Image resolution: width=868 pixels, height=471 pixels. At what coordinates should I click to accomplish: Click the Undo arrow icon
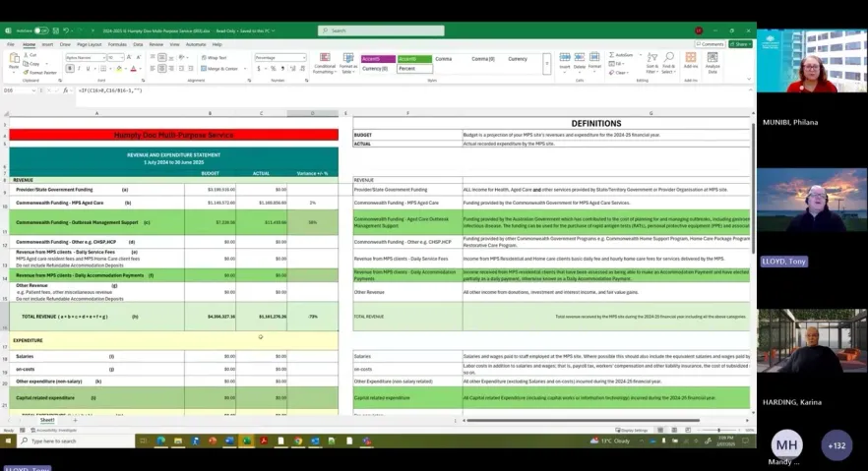point(66,30)
